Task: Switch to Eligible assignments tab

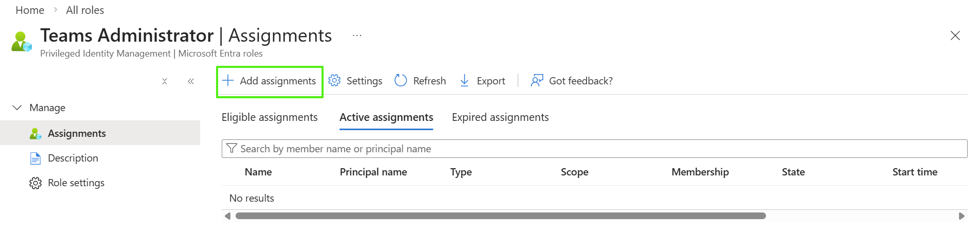Action: 270,117
